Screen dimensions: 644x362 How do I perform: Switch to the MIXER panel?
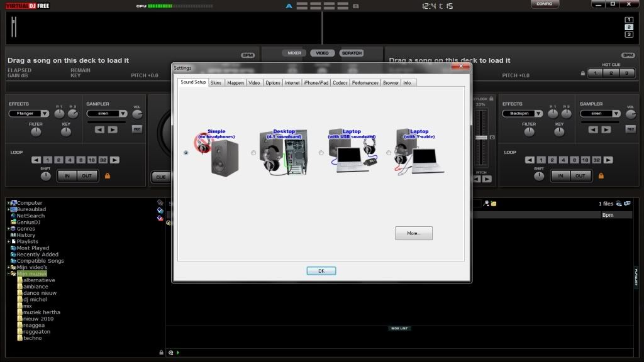[294, 53]
